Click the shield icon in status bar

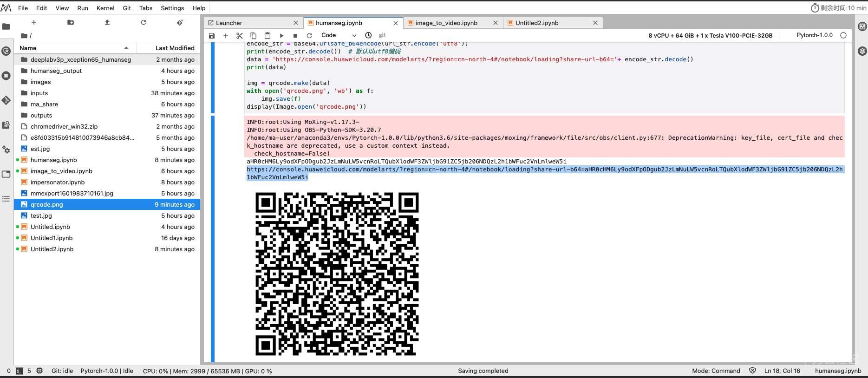coord(752,371)
